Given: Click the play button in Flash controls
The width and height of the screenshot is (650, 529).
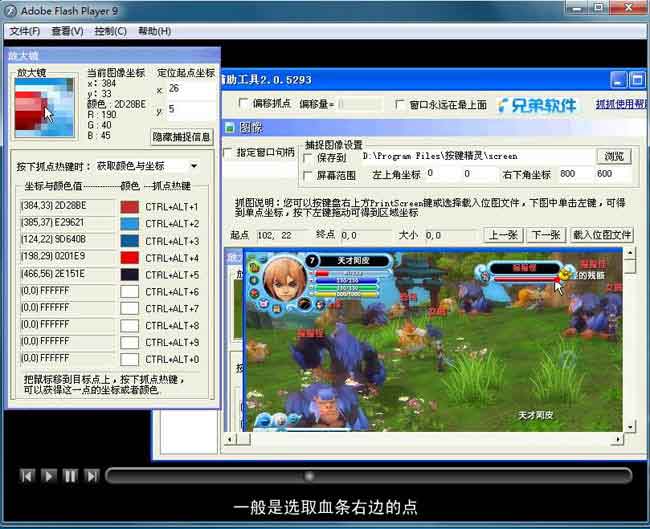Looking at the screenshot, I should (49, 476).
